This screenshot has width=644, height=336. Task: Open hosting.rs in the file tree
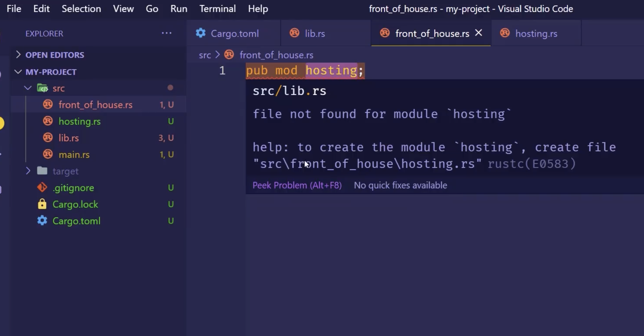pos(80,121)
